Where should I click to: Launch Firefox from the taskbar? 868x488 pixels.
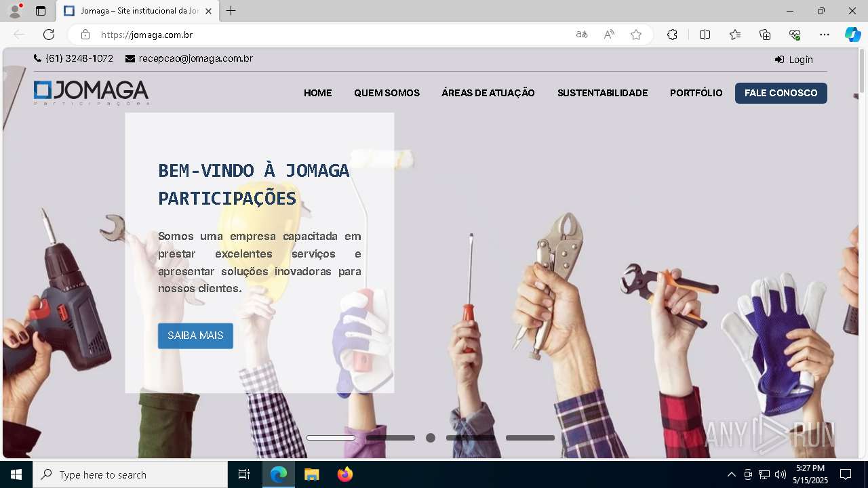(x=344, y=474)
